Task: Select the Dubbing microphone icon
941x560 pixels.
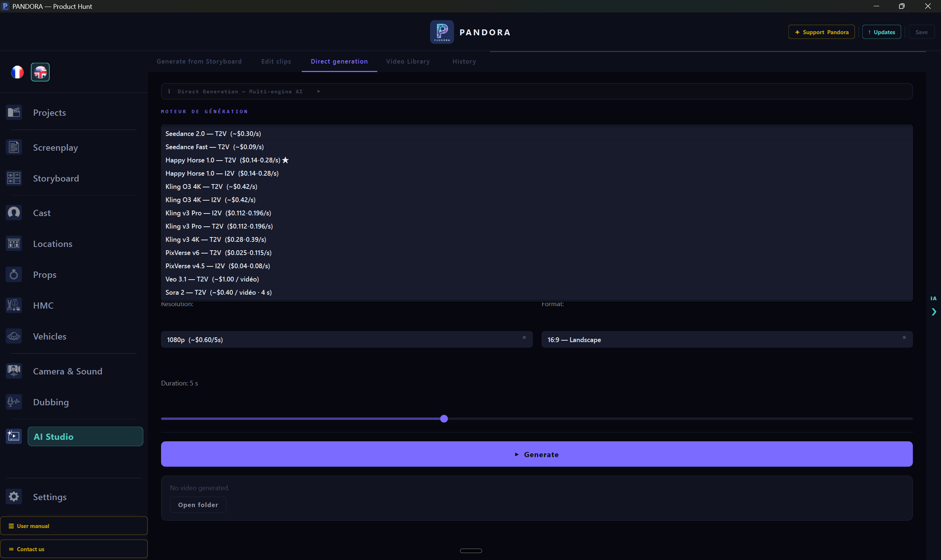Action: tap(14, 402)
